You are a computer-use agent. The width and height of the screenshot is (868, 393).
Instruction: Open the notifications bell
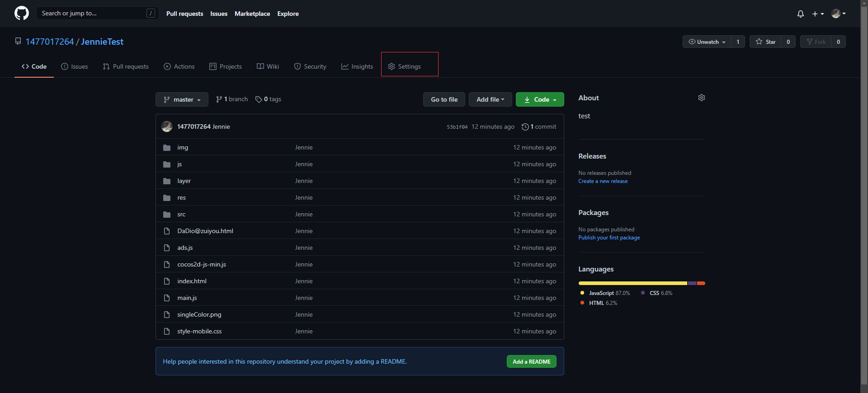tap(801, 14)
